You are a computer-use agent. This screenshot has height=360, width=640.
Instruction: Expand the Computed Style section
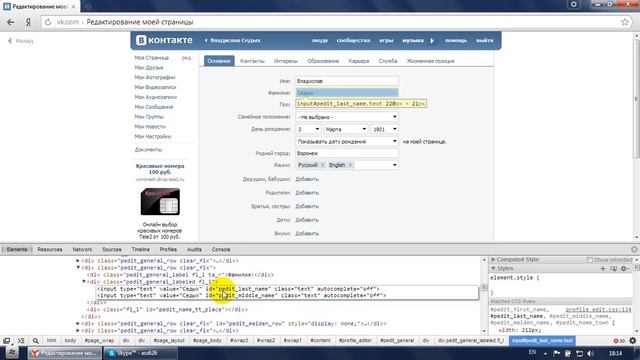click(x=493, y=260)
